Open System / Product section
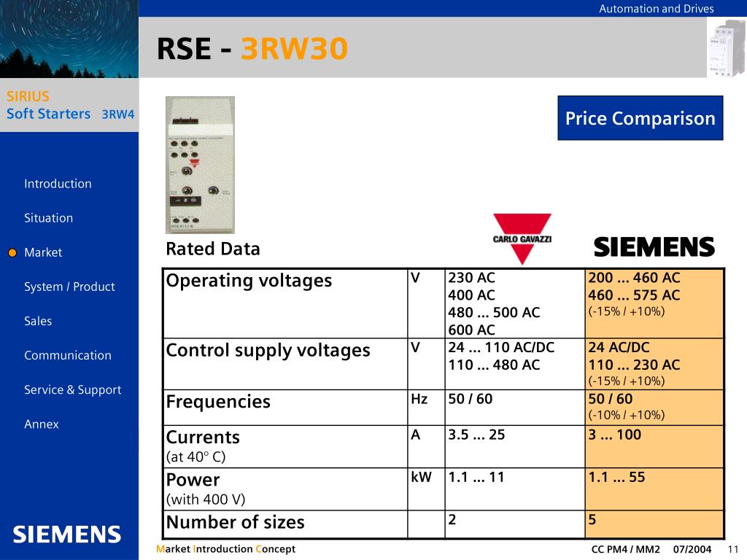Image resolution: width=747 pixels, height=560 pixels. click(69, 287)
